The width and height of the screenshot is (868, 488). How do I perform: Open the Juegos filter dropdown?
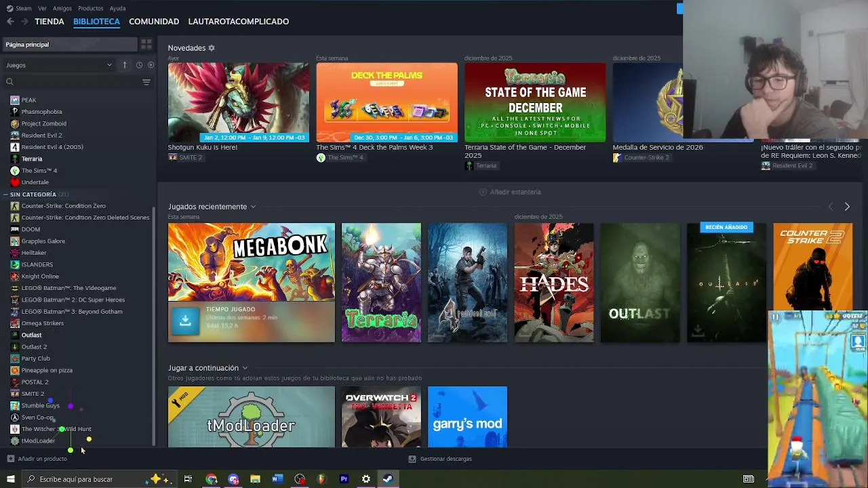pos(59,65)
